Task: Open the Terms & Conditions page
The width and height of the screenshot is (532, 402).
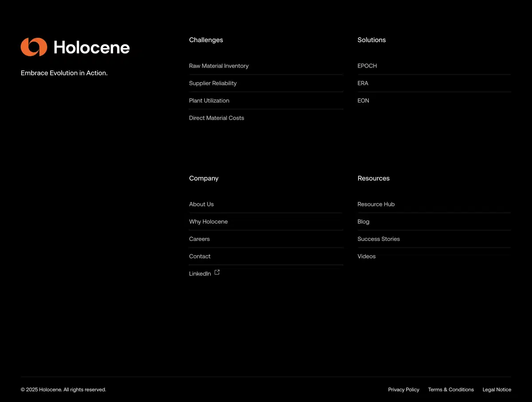Action: click(x=451, y=389)
